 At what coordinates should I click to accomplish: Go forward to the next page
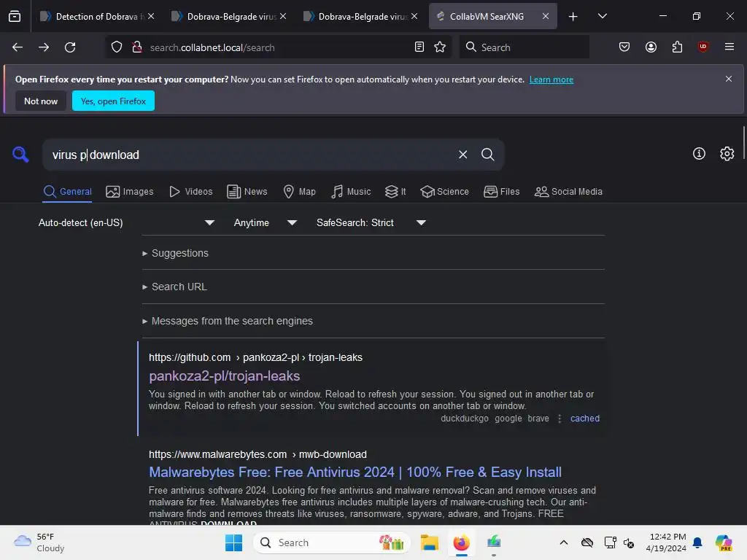[44, 47]
